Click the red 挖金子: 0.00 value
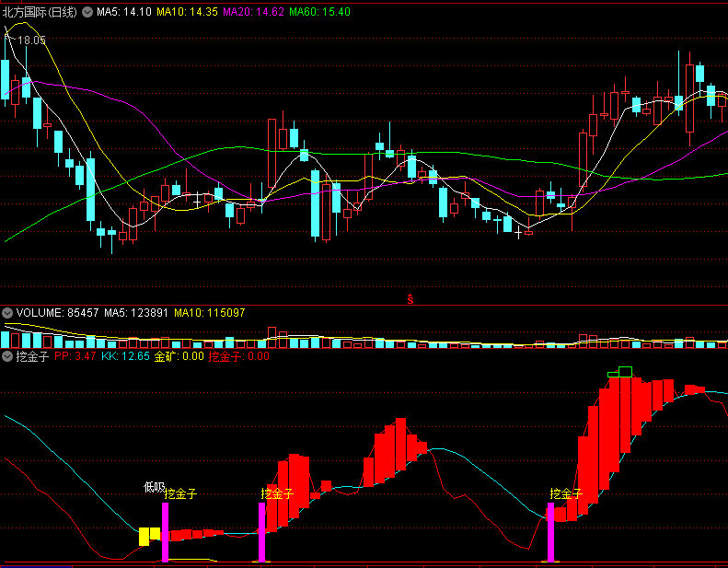Image resolution: width=728 pixels, height=568 pixels. (x=239, y=356)
